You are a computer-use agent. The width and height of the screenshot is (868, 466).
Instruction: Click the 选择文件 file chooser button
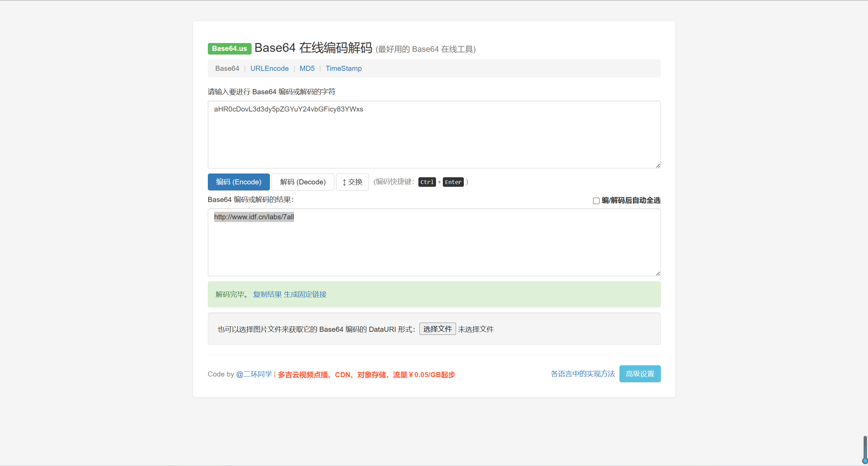437,329
